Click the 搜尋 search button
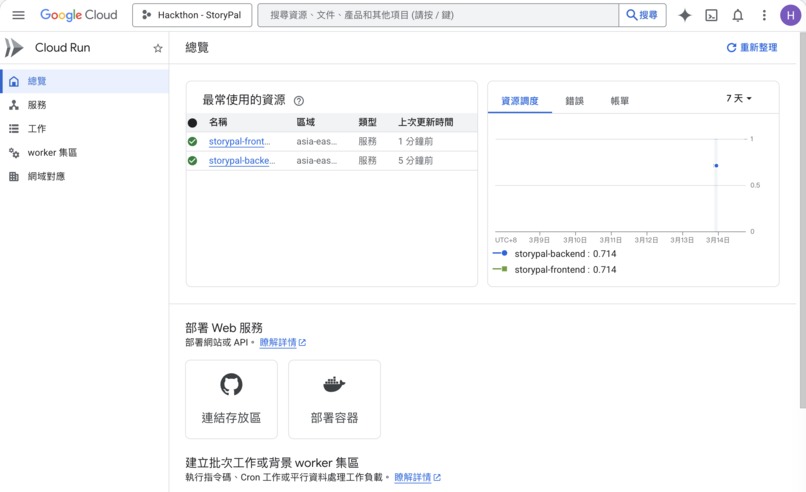The width and height of the screenshot is (806, 492). coord(642,15)
